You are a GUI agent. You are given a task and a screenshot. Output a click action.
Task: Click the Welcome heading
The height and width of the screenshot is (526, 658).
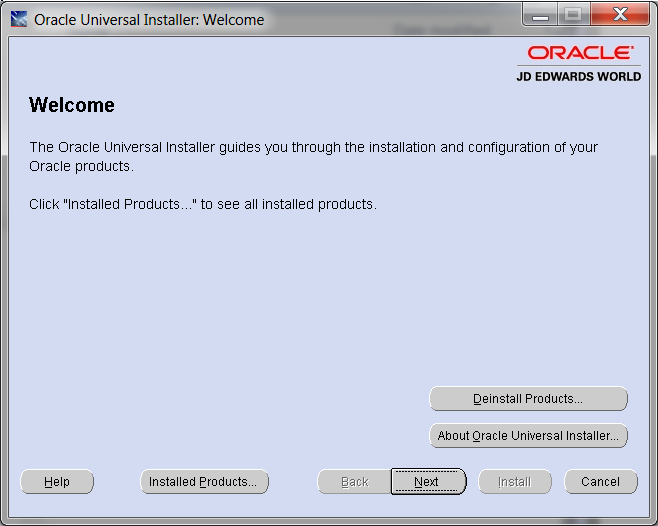[x=71, y=105]
